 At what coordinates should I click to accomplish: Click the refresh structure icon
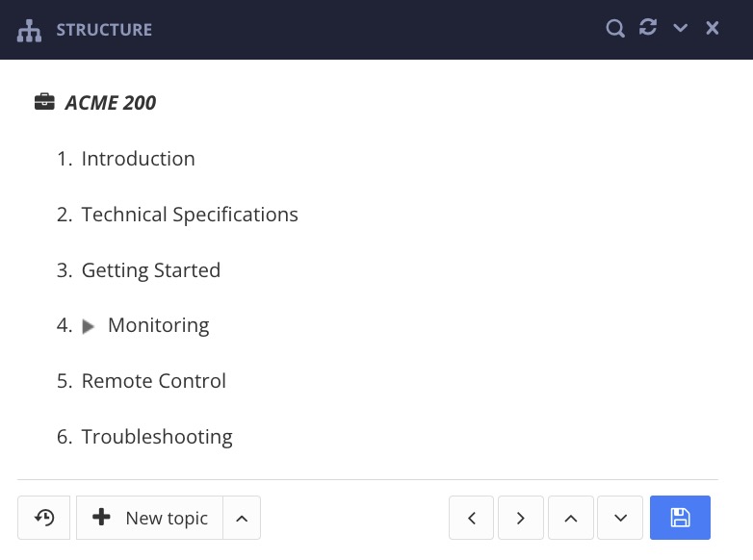(648, 28)
